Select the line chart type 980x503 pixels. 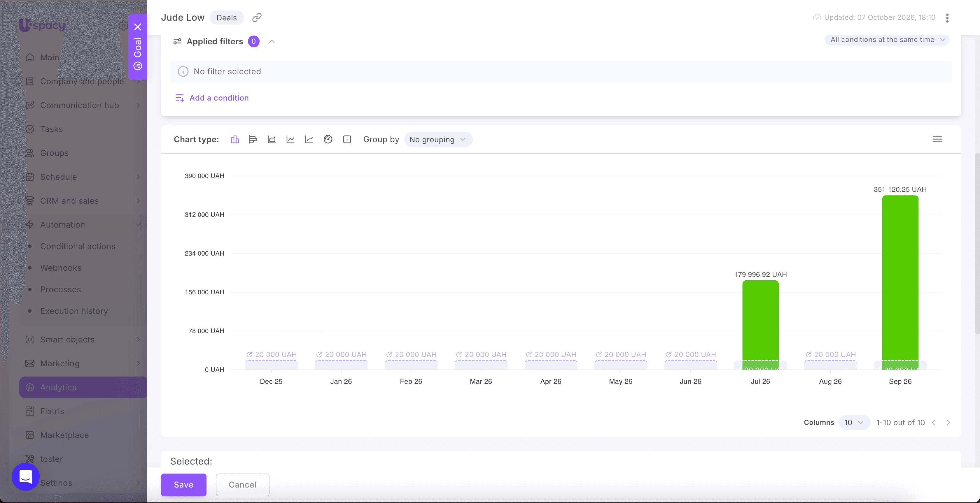point(290,140)
